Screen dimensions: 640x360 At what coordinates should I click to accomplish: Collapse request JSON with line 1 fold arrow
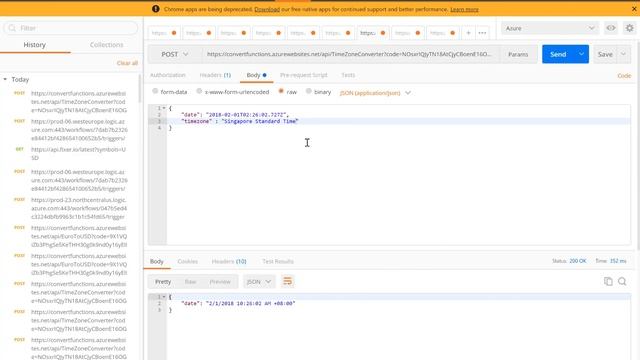[164, 108]
